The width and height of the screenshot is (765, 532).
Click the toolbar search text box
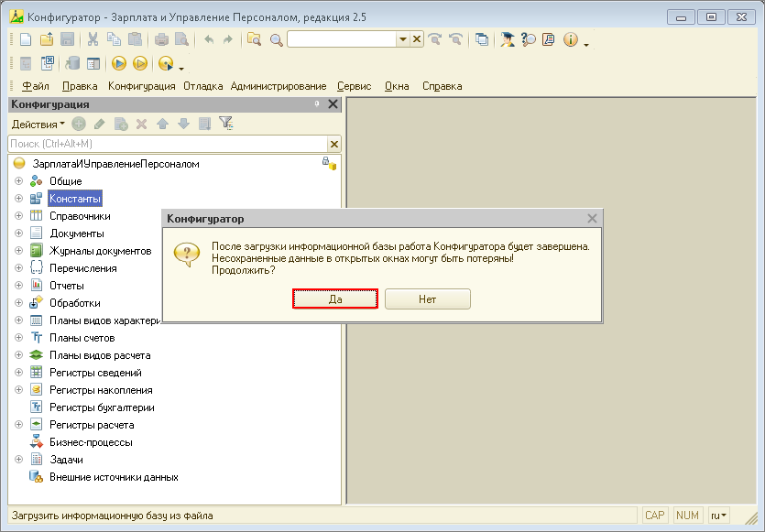pyautogui.click(x=342, y=39)
